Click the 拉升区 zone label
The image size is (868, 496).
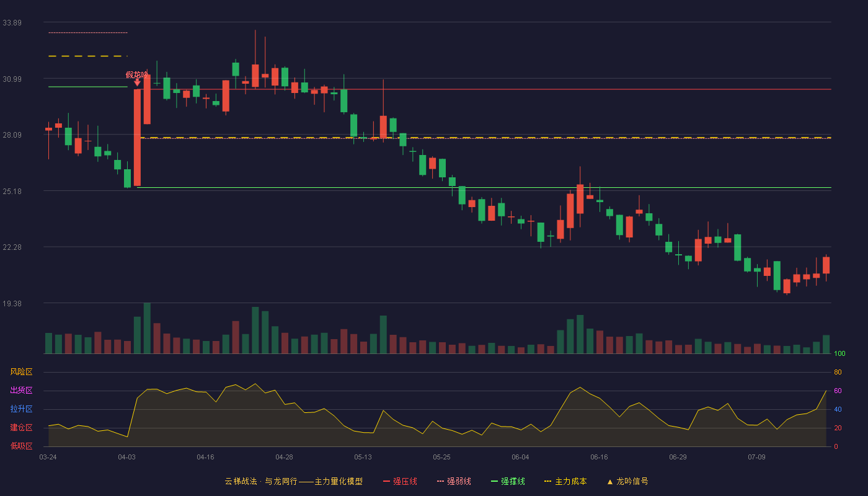pyautogui.click(x=21, y=409)
